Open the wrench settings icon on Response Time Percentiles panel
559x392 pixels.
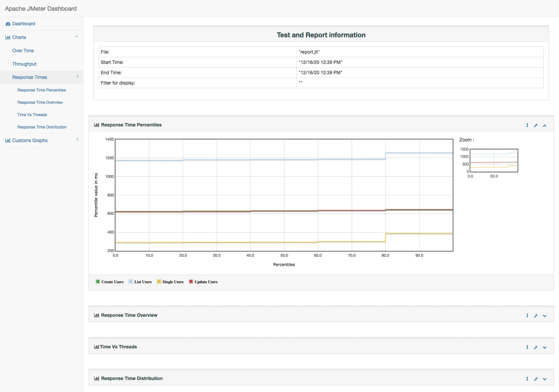coord(536,125)
